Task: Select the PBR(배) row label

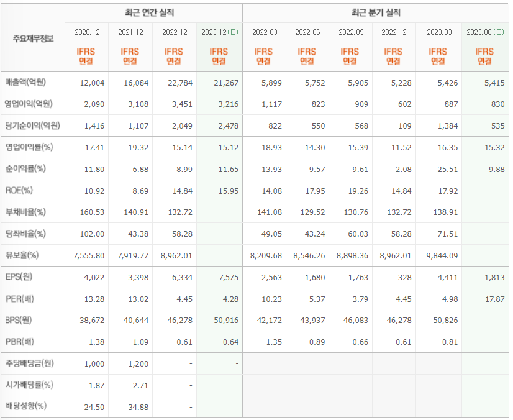Action: click(x=20, y=342)
